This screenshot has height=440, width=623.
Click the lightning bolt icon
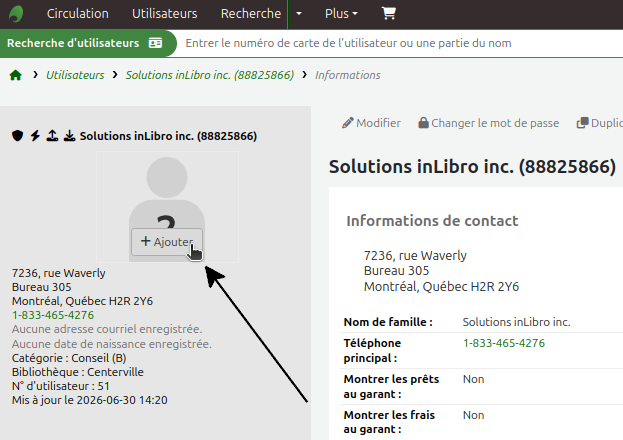(x=35, y=136)
